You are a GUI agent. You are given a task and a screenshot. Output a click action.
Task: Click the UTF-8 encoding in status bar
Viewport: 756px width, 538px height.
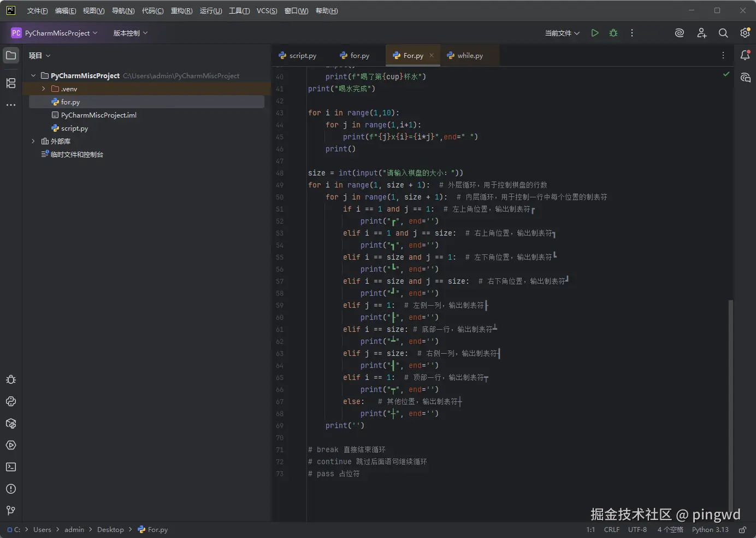tap(637, 530)
